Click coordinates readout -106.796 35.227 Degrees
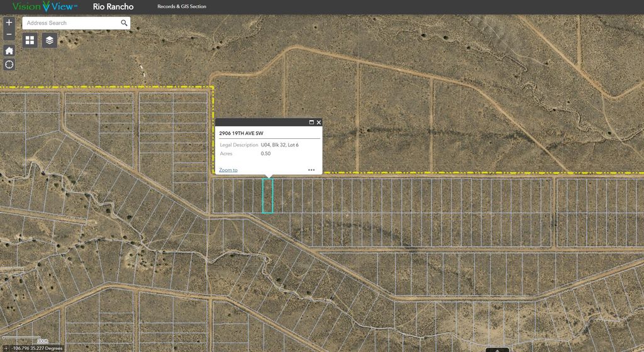The height and width of the screenshot is (352, 644). (x=37, y=348)
